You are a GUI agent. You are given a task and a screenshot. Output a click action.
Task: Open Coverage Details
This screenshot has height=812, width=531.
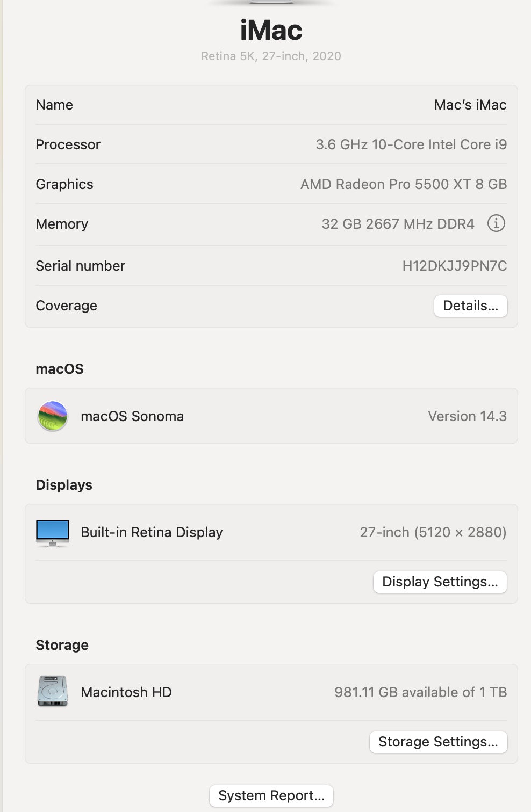click(x=470, y=306)
